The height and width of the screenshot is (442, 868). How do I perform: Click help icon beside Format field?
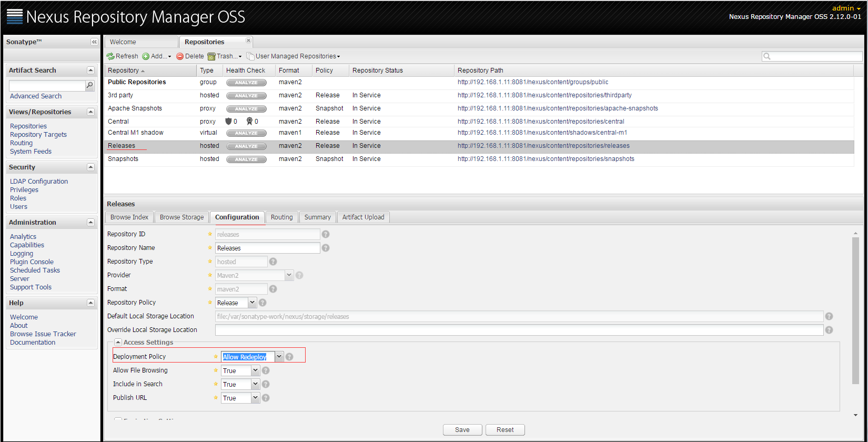tap(273, 289)
